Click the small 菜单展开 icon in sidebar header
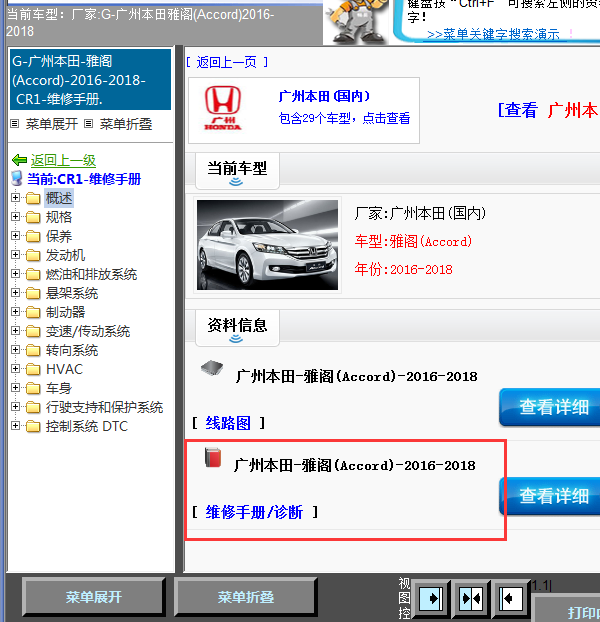The height and width of the screenshot is (622, 600). [15, 124]
